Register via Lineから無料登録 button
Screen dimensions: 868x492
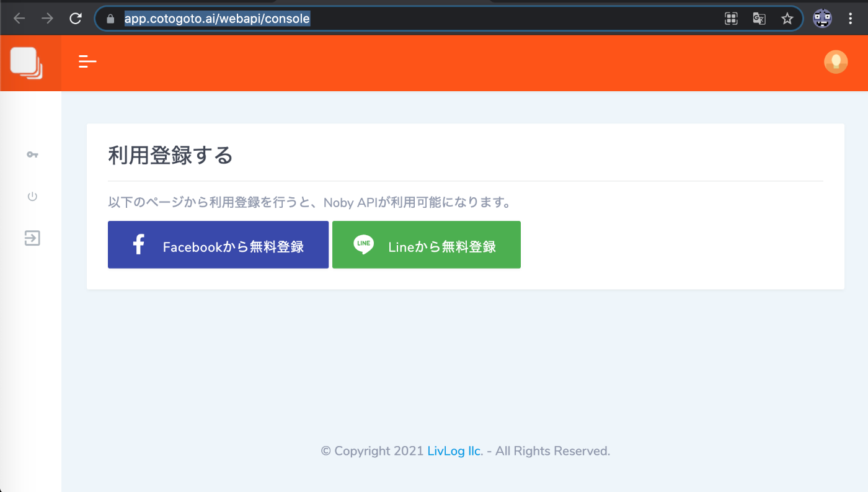coord(427,244)
